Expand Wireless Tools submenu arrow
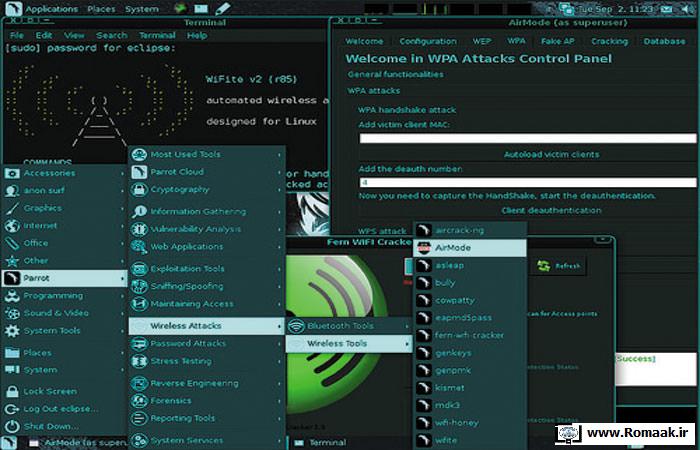The height and width of the screenshot is (450, 700). pyautogui.click(x=407, y=344)
